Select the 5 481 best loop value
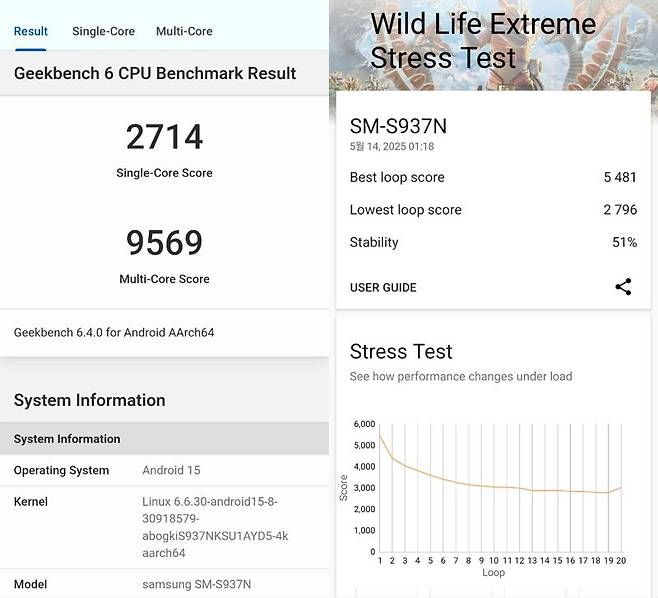The image size is (658, 598). tap(620, 178)
